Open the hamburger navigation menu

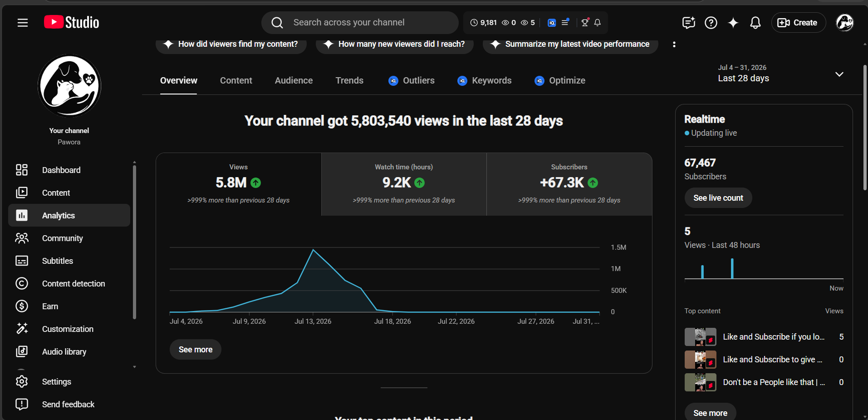click(23, 23)
